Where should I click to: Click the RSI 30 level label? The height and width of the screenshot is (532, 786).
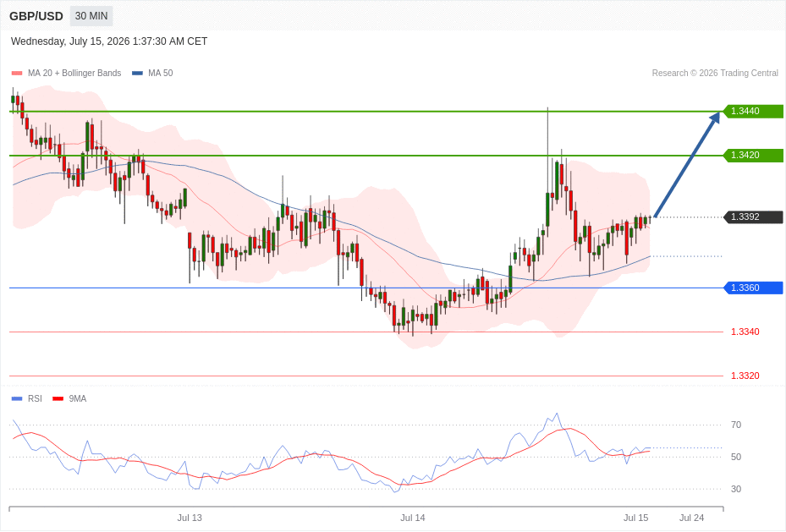(736, 489)
